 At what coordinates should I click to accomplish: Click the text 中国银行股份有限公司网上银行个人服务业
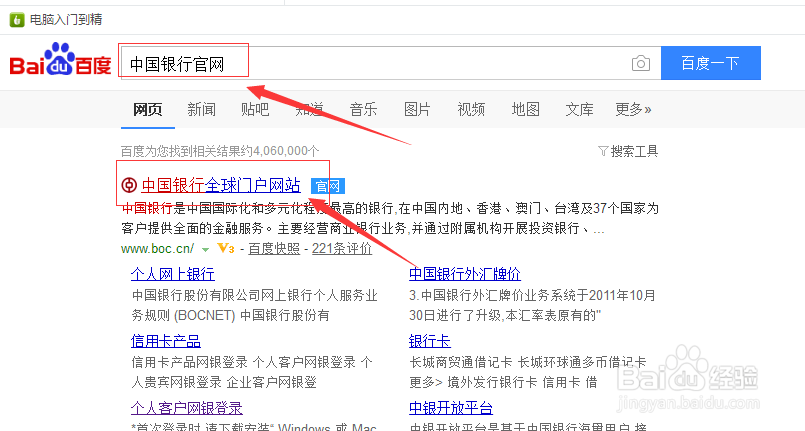point(255,296)
